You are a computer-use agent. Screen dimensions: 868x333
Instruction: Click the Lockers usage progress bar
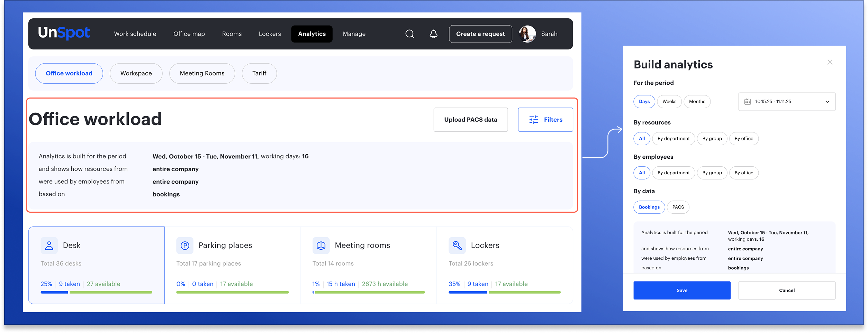(x=504, y=292)
